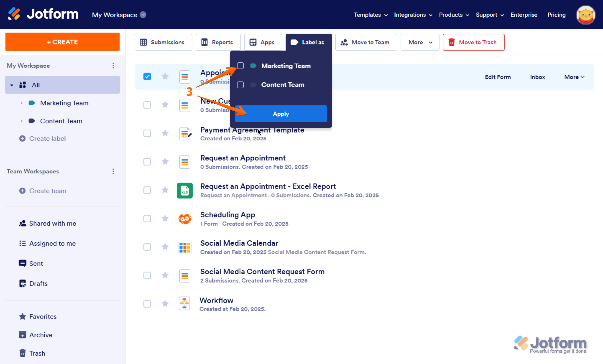Expand the Marketing Team folder arrow
The image size is (603, 364).
22,103
